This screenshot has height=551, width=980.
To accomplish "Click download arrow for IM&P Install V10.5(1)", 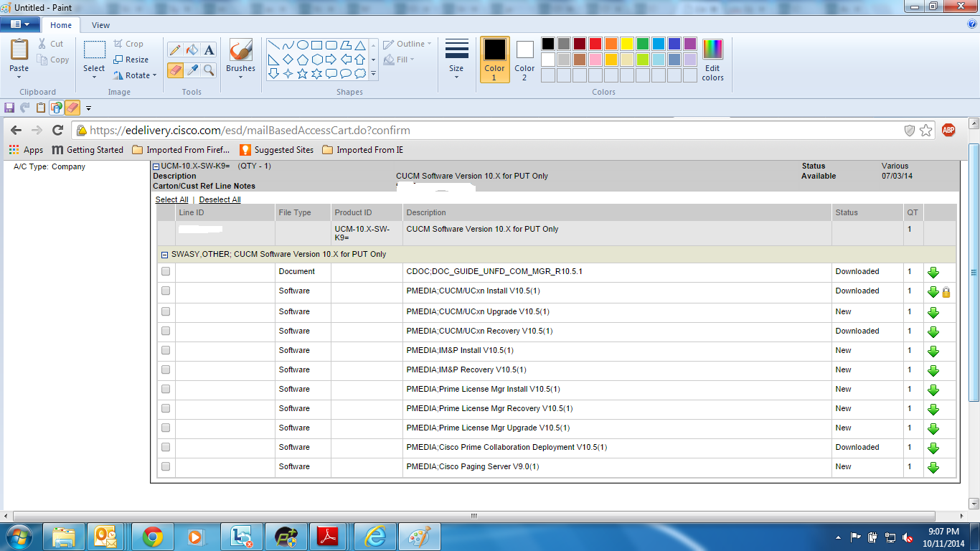I will pos(933,352).
